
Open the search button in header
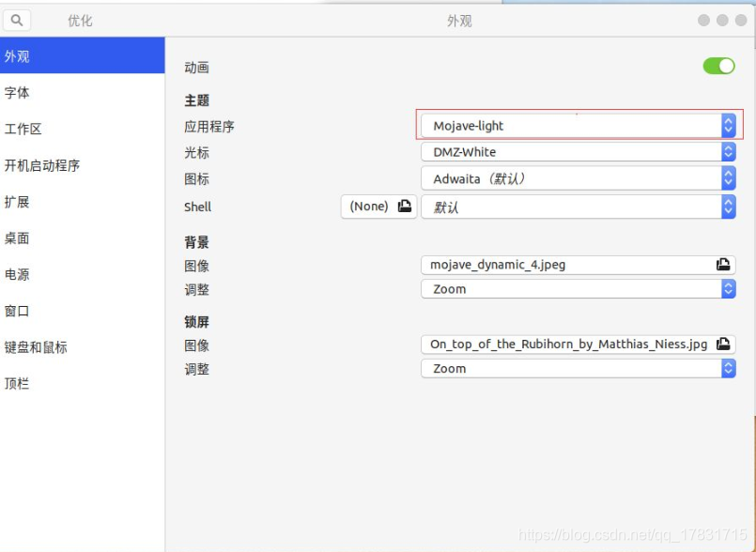[17, 21]
